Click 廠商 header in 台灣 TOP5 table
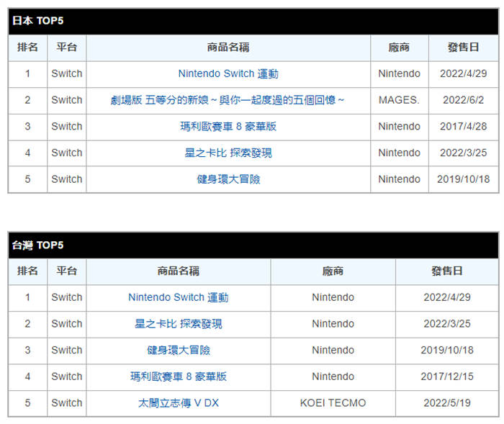The height and width of the screenshot is (424, 504). tap(333, 271)
